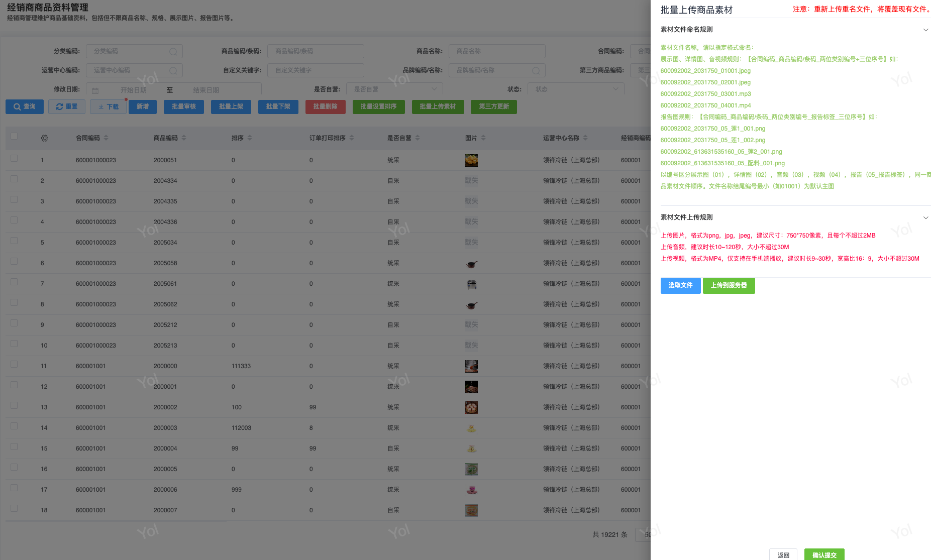The height and width of the screenshot is (560, 931).
Task: Click example filename 600092002_2031750_01001.jpeg
Action: (x=705, y=71)
